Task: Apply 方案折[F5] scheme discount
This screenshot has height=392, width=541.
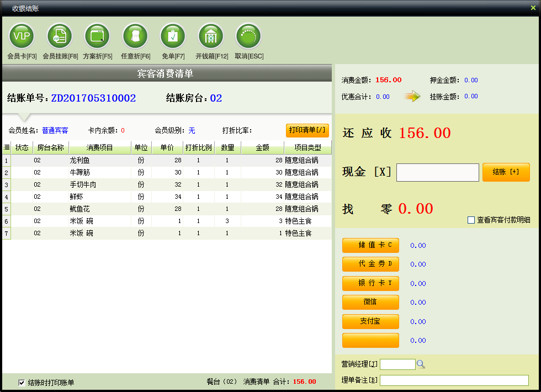Action: [x=97, y=36]
